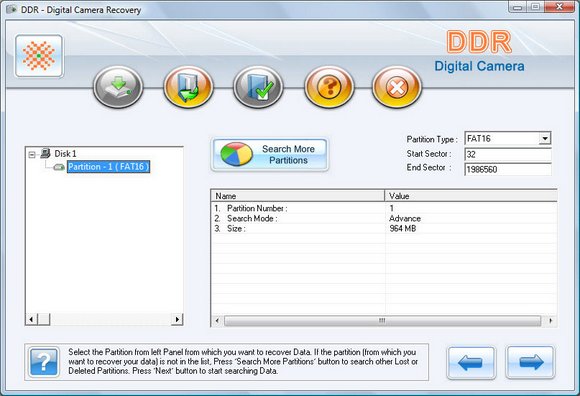Open the Partition Type dropdown
Screen dimensions: 580x396
pos(544,139)
